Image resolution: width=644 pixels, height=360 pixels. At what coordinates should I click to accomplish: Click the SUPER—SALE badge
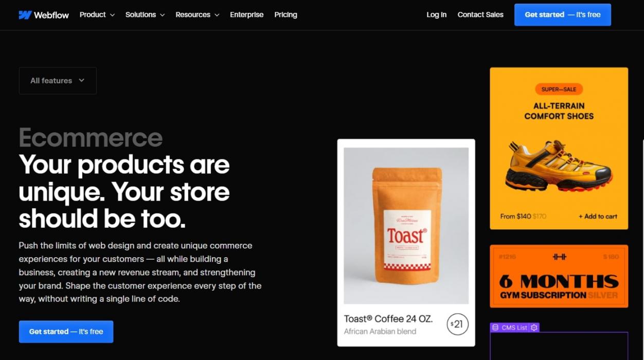(559, 89)
